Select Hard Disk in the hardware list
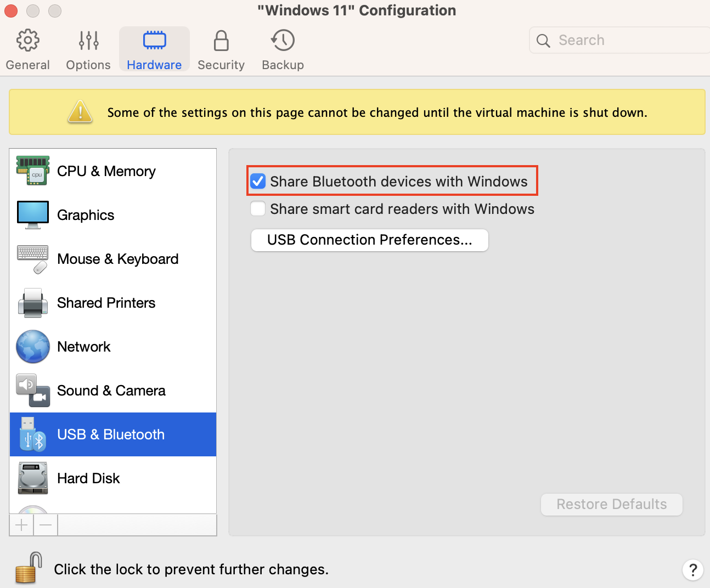The width and height of the screenshot is (710, 588). [x=113, y=478]
